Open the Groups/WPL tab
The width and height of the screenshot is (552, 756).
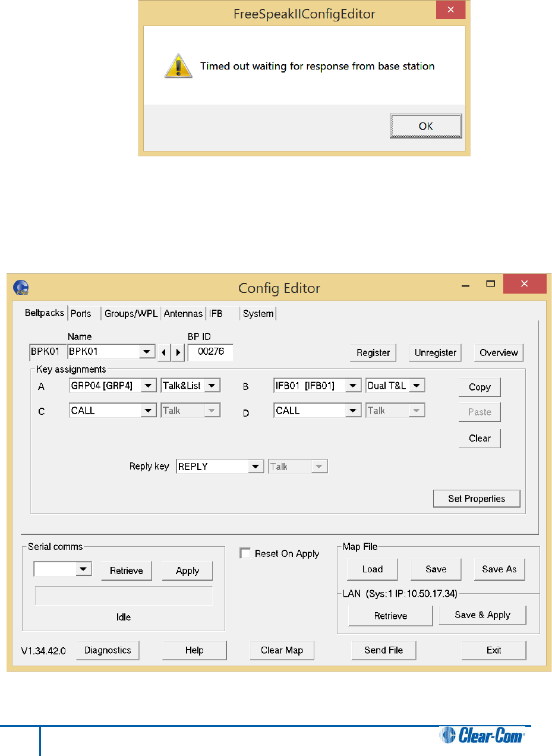131,313
